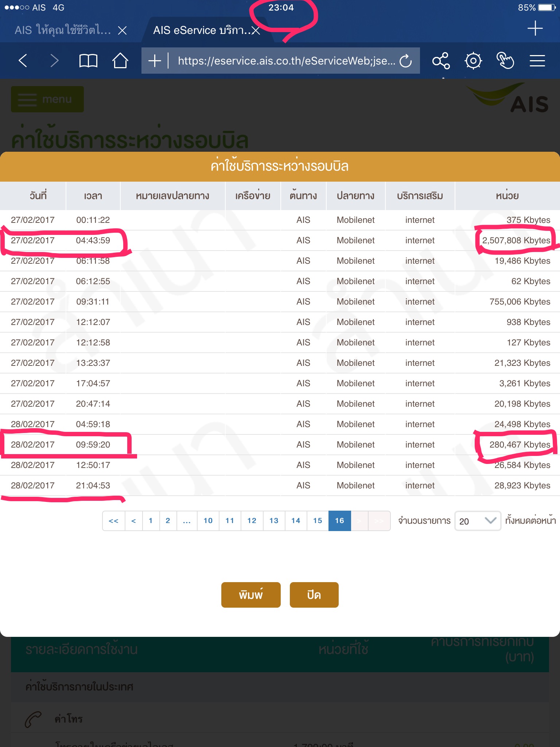Screen dimensions: 560x747
Task: Click the หน่วย column header
Action: [x=507, y=196]
